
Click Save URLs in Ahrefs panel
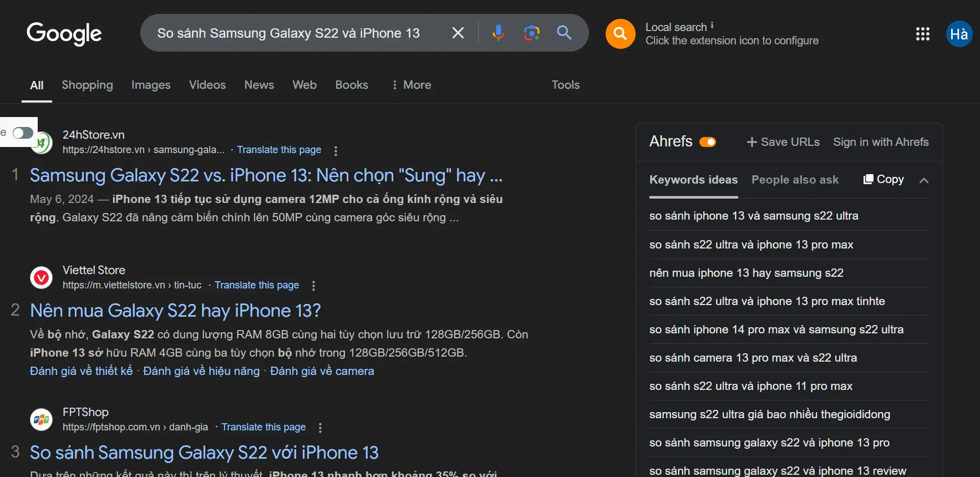(x=783, y=142)
